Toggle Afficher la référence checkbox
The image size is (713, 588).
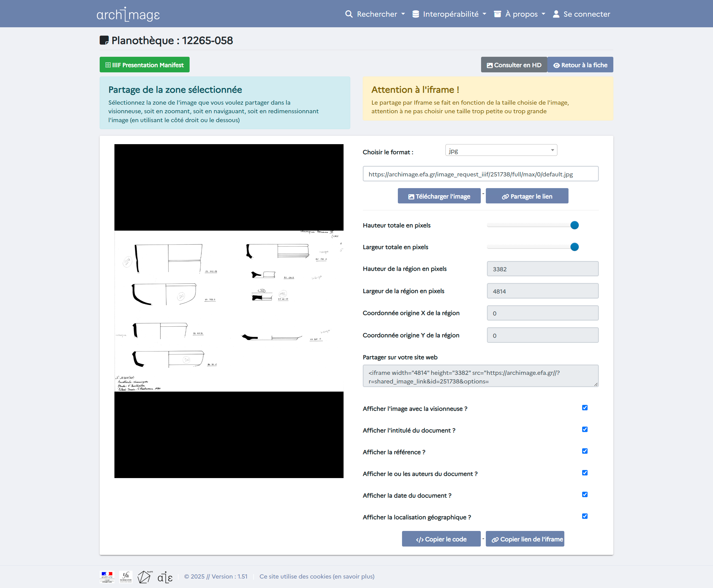[x=585, y=451]
